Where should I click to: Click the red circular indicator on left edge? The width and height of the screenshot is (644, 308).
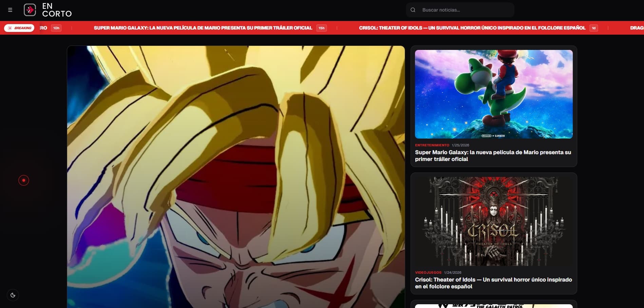click(24, 180)
